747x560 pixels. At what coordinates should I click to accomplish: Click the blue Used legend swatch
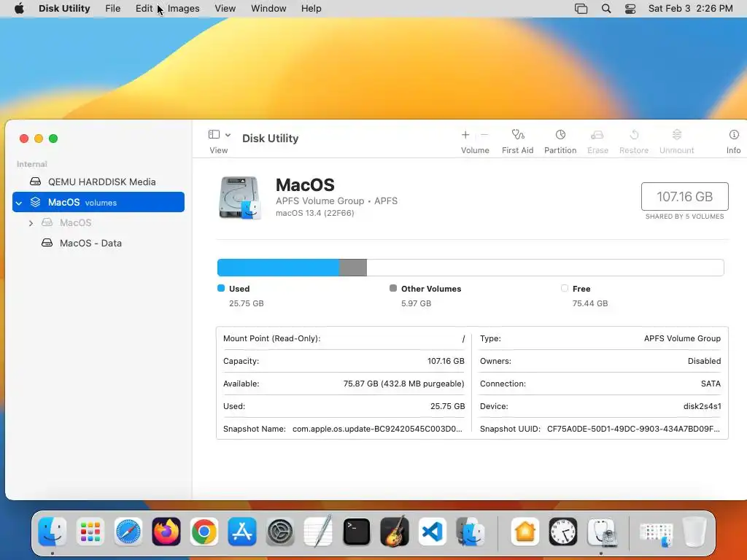pos(221,288)
